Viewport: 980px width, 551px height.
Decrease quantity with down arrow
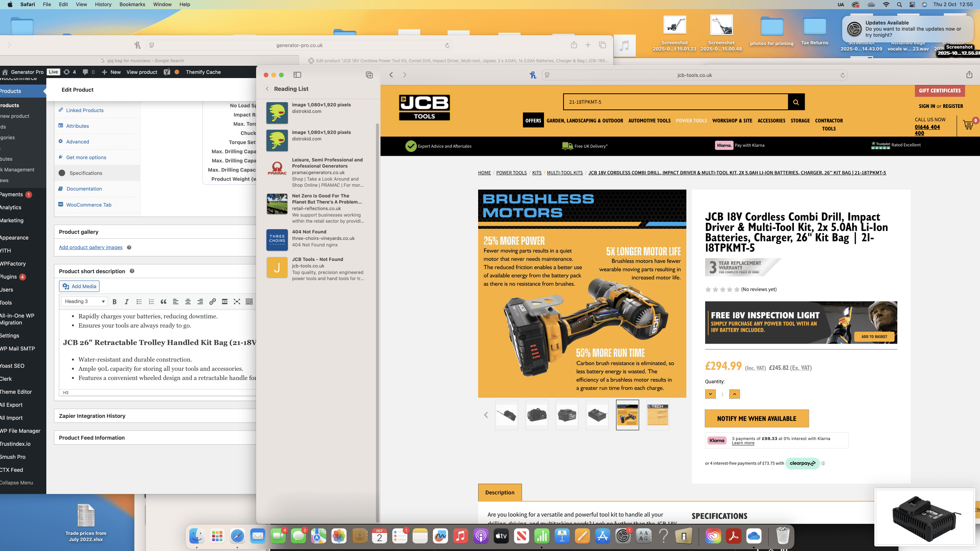coord(710,394)
